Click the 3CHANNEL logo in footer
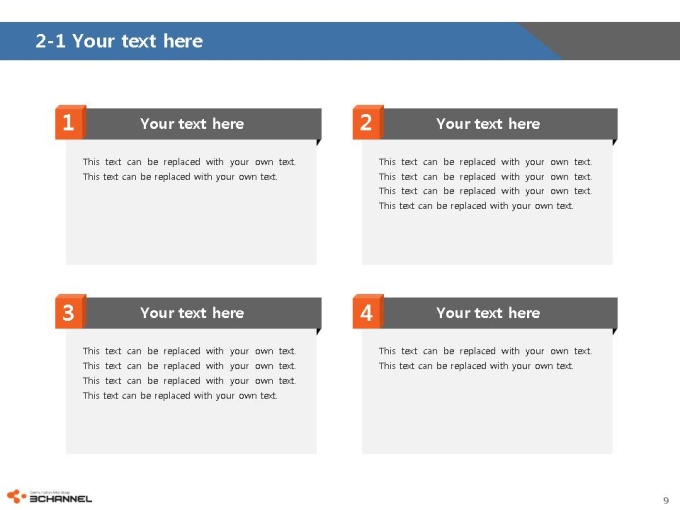The image size is (680, 510). point(49,497)
